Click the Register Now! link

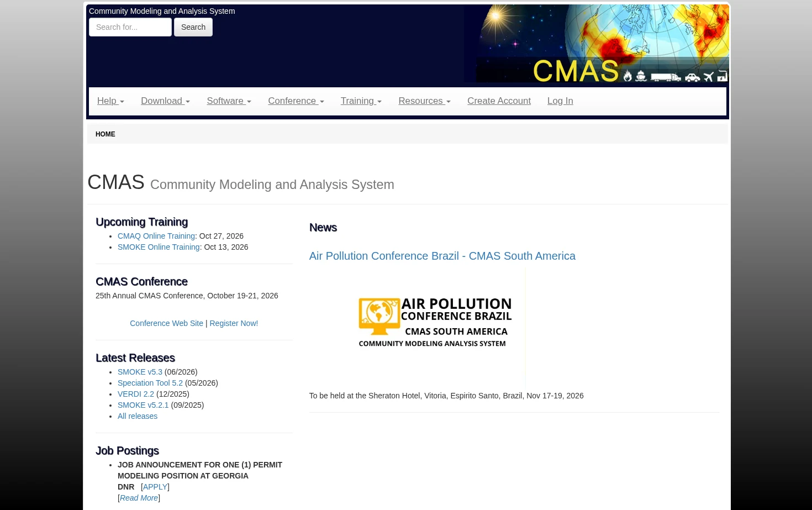click(x=234, y=323)
